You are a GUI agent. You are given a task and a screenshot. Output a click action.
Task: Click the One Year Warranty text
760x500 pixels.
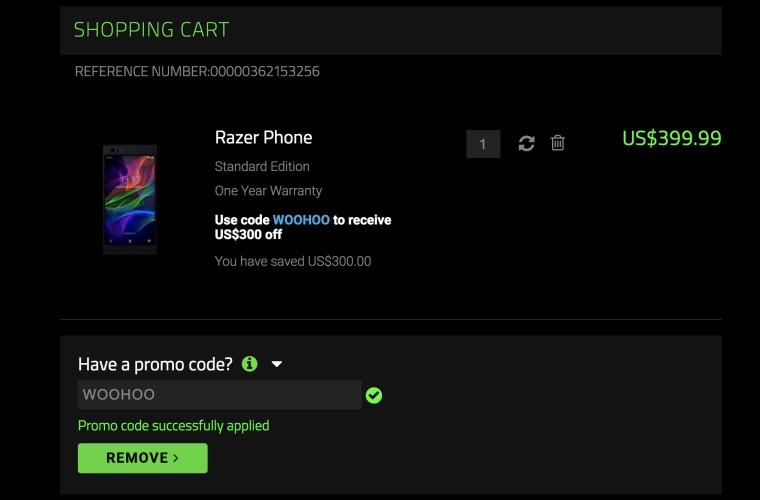(268, 190)
